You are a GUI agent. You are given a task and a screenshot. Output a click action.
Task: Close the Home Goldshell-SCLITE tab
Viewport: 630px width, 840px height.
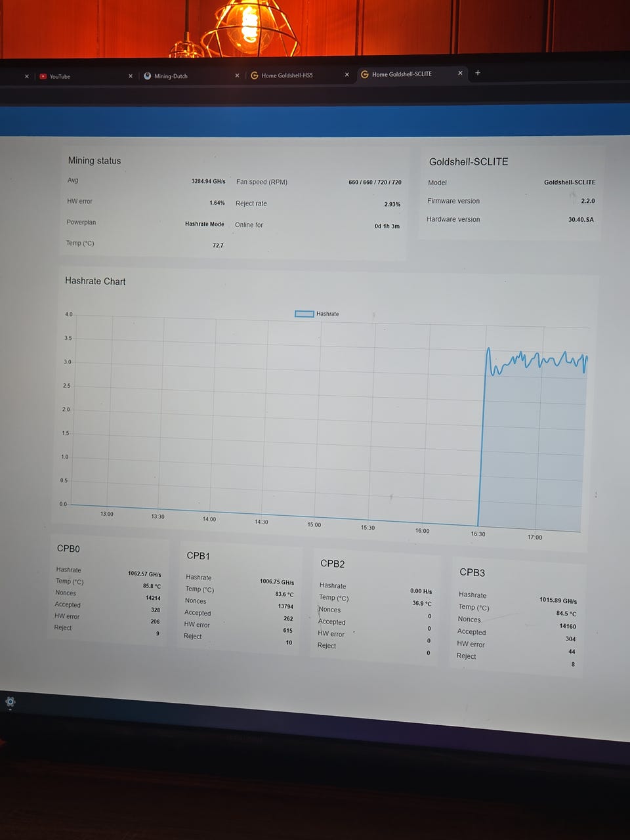[x=461, y=73]
